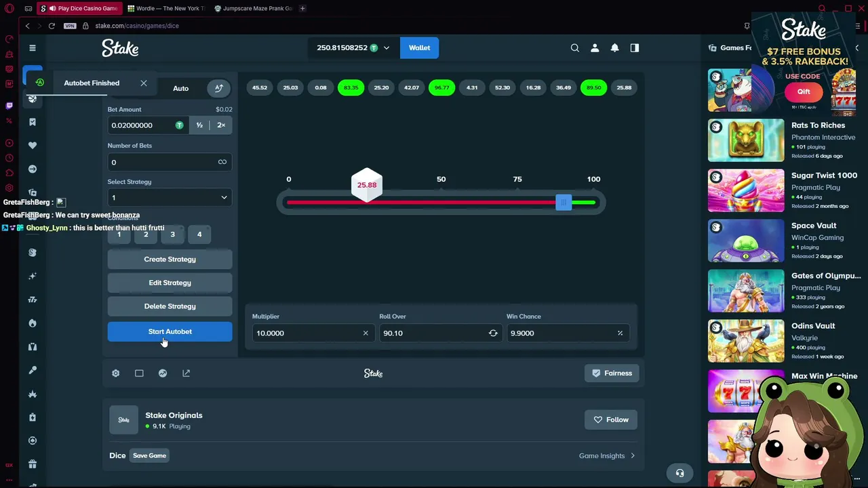Expand Game Insights chevron
This screenshot has height=488, width=868.
click(633, 456)
